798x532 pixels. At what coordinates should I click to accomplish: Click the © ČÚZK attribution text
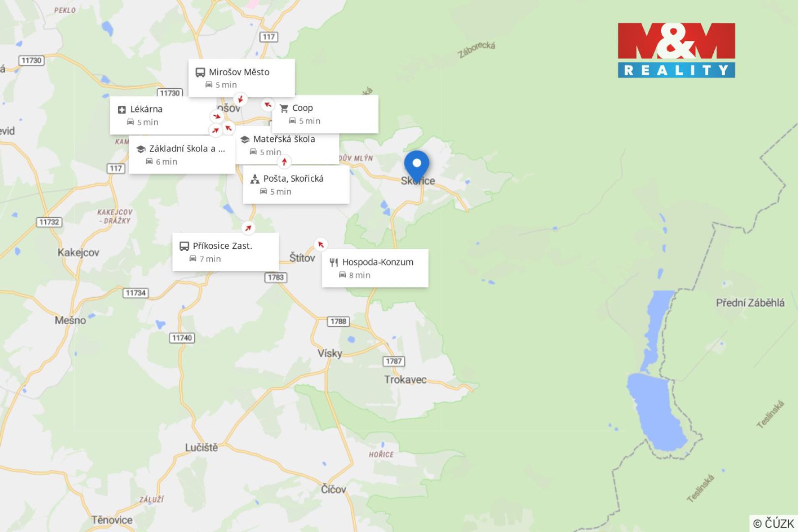point(773,523)
